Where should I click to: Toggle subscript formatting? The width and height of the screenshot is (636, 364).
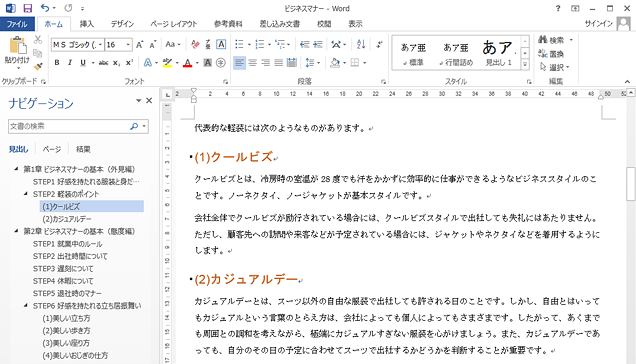click(116, 63)
